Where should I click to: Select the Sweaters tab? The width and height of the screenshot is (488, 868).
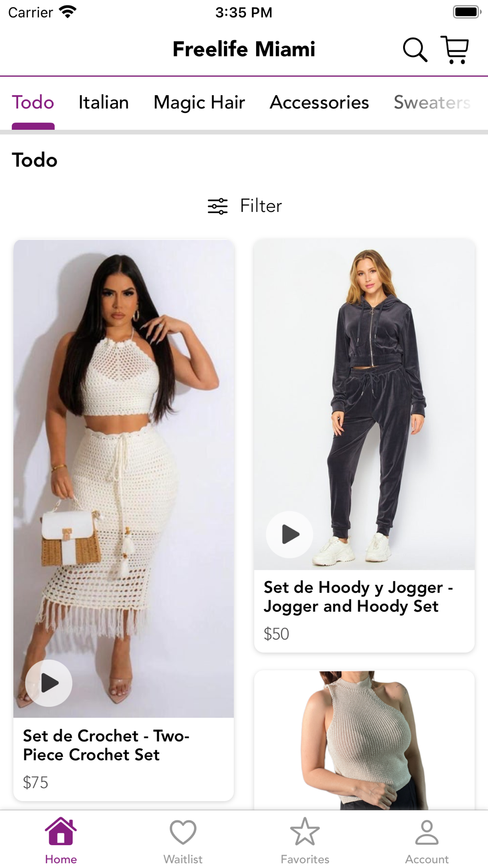tap(432, 103)
